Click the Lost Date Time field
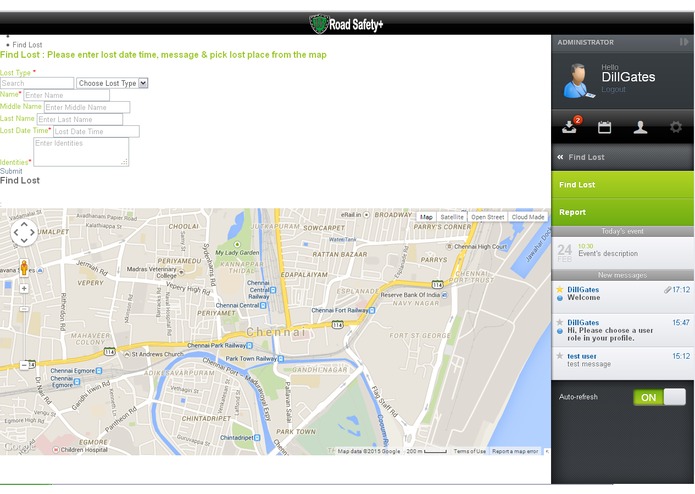The height and width of the screenshot is (494, 695). coord(96,131)
